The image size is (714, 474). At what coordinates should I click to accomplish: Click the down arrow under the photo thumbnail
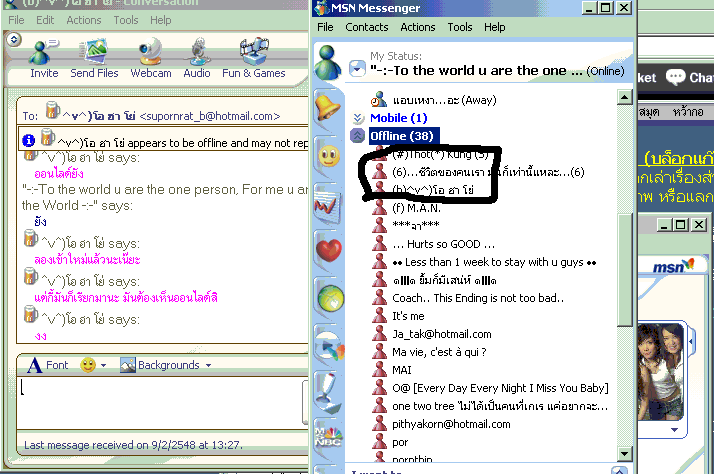tap(674, 430)
